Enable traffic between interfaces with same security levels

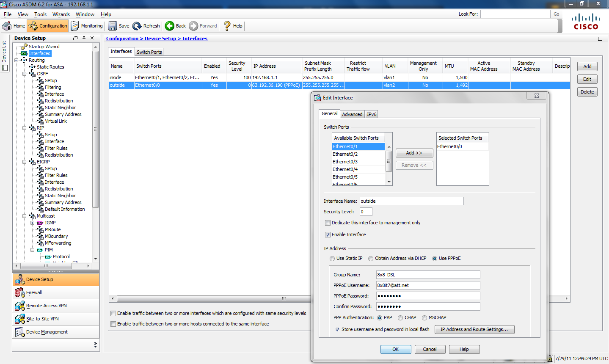[113, 313]
